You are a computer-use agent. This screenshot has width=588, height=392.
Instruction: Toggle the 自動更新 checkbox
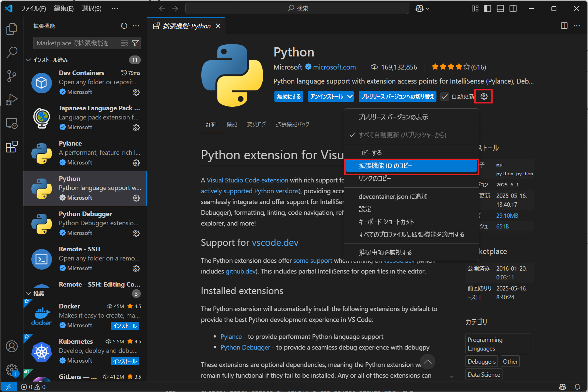click(445, 96)
